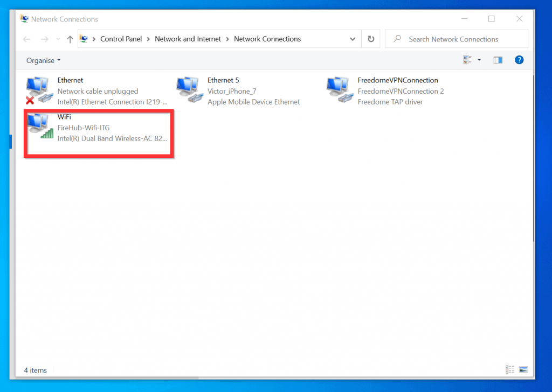
Task: Click the change view toolbar icon
Action: coord(467,60)
